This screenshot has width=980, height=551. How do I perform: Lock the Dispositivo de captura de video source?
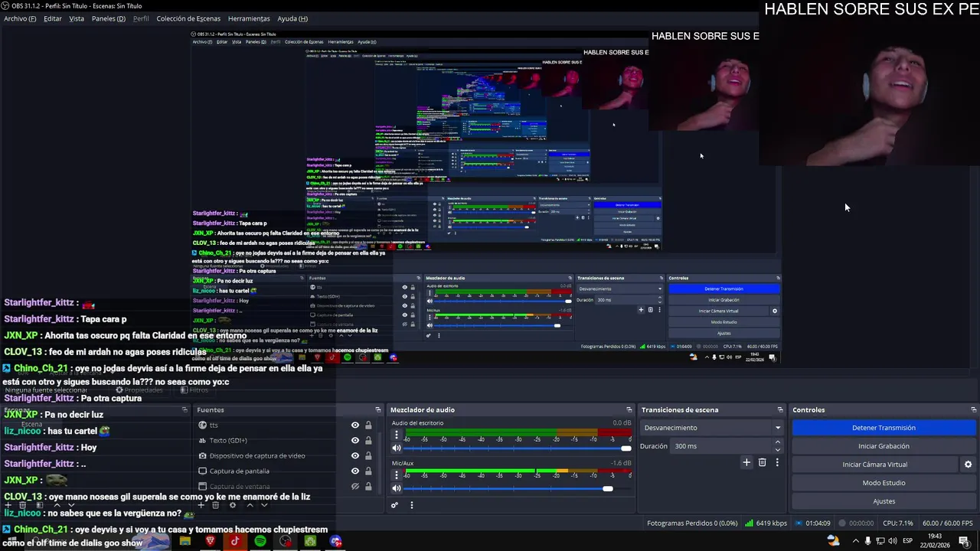[368, 456]
